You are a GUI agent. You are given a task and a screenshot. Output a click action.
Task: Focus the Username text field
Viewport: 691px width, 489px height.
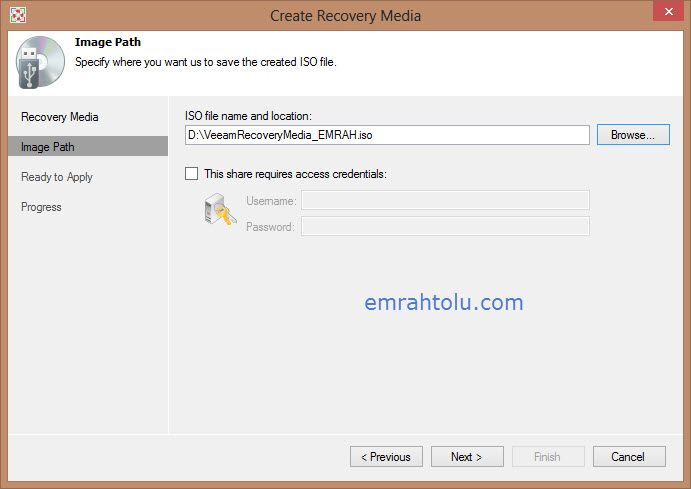click(x=445, y=201)
